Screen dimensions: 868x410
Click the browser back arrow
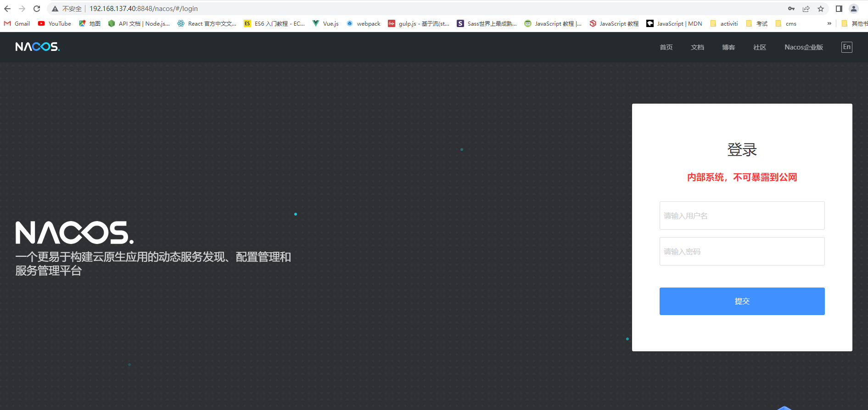point(7,9)
